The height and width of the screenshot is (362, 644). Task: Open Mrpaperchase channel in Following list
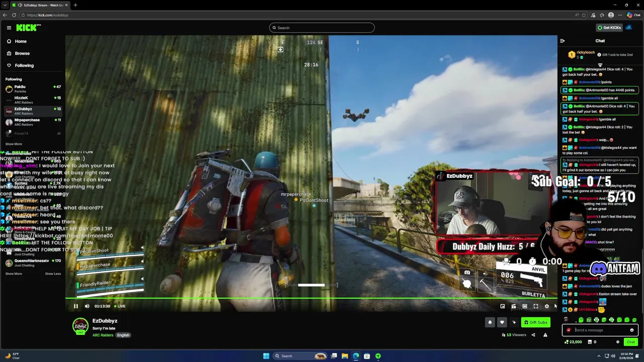(x=33, y=122)
